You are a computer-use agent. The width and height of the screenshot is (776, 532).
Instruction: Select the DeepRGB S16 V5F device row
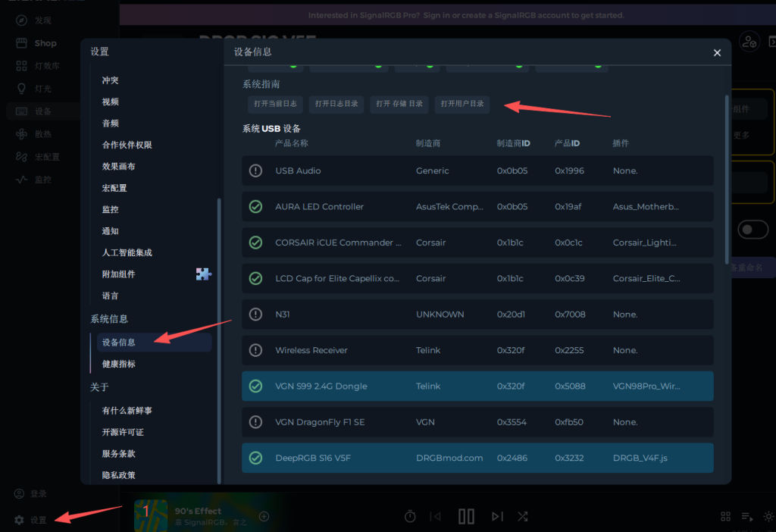477,458
